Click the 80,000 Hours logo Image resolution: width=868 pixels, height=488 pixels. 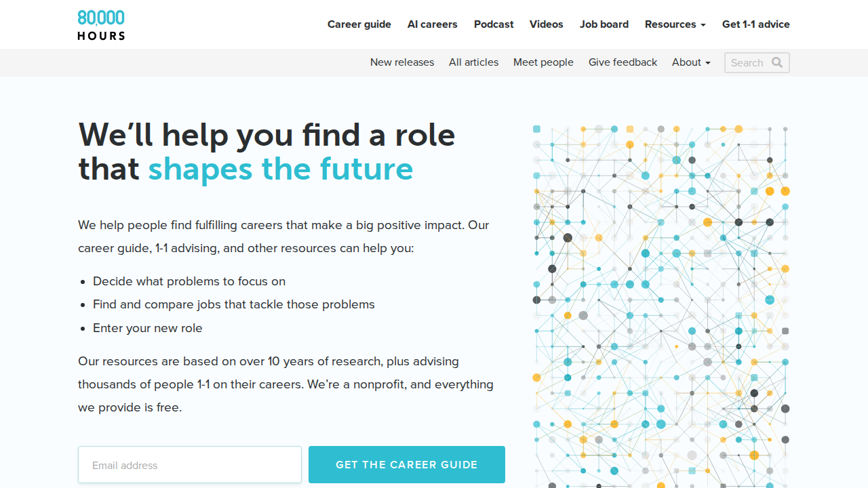[x=101, y=25]
